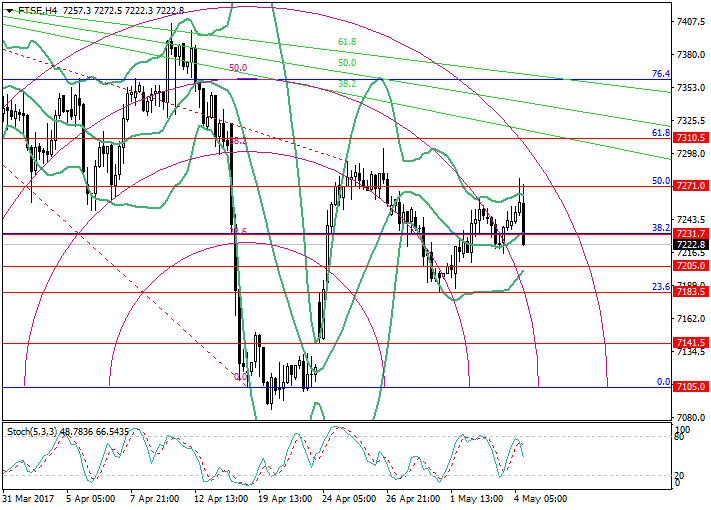Select the black current price label 7222.8
This screenshot has height=510, width=711.
click(x=691, y=245)
